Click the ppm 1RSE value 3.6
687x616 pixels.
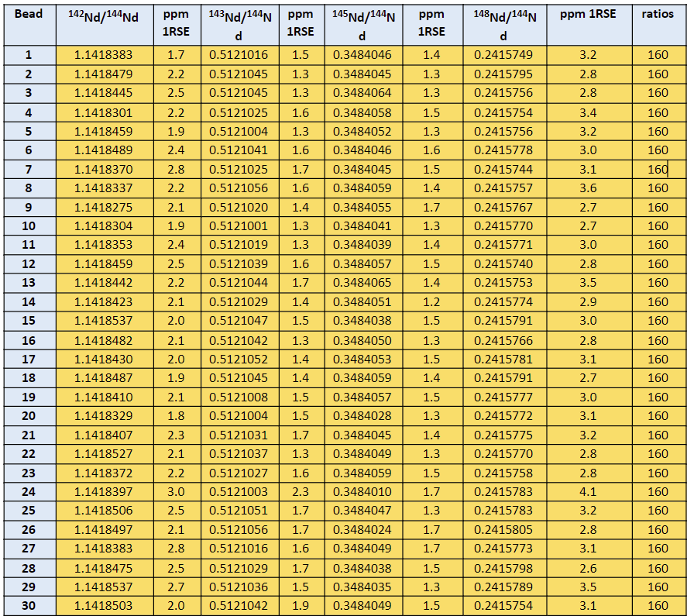(x=589, y=188)
